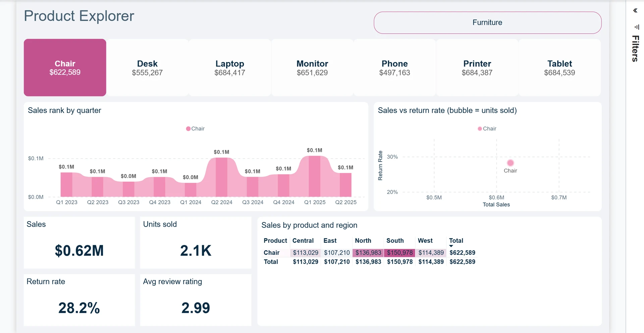
Task: Sort table by West column header
Action: pos(425,241)
